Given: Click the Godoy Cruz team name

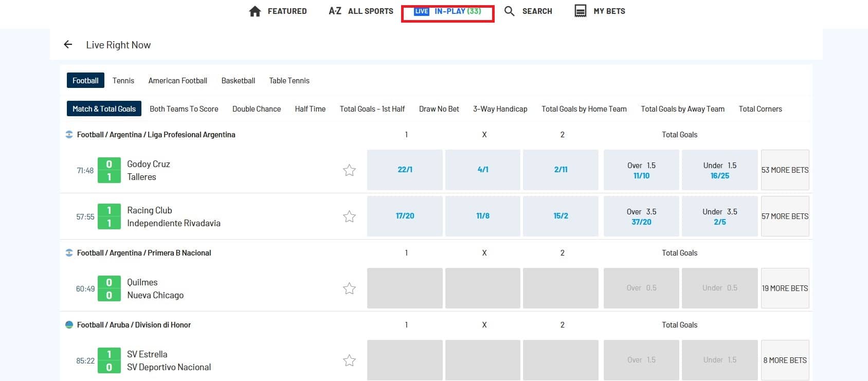Looking at the screenshot, I should [x=149, y=164].
